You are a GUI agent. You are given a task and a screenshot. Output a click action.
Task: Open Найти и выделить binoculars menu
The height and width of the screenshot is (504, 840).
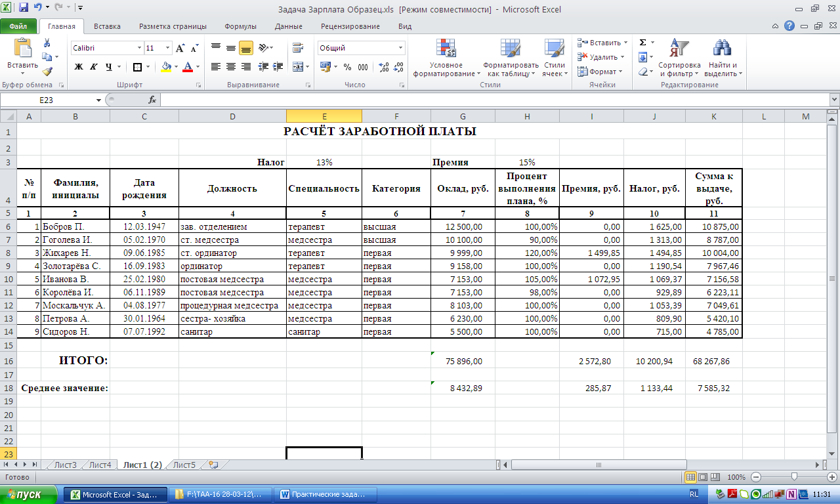[x=723, y=58]
